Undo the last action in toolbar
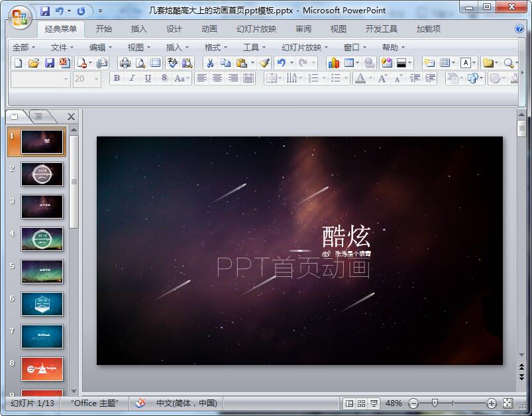 (282, 63)
